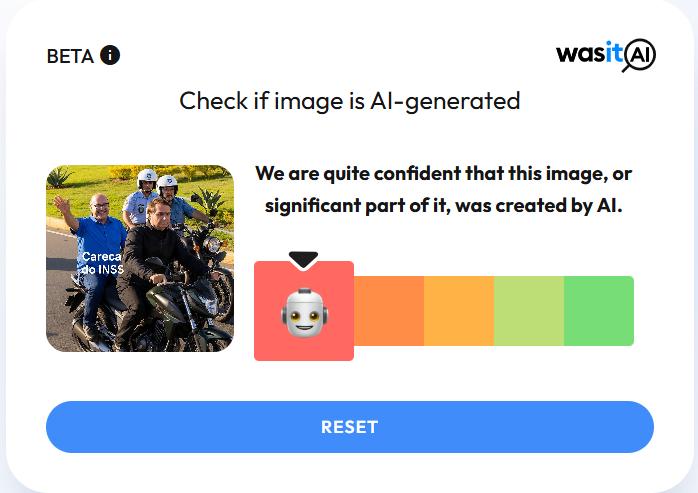698x493 pixels.
Task: Select the black triangle indicator marker
Action: [x=303, y=260]
